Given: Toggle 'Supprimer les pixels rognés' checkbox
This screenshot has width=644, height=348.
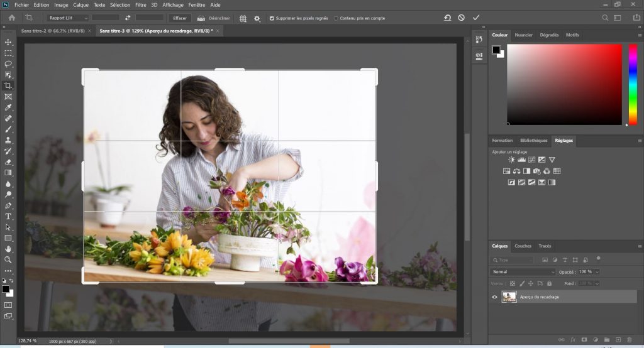Looking at the screenshot, I should click(x=272, y=18).
